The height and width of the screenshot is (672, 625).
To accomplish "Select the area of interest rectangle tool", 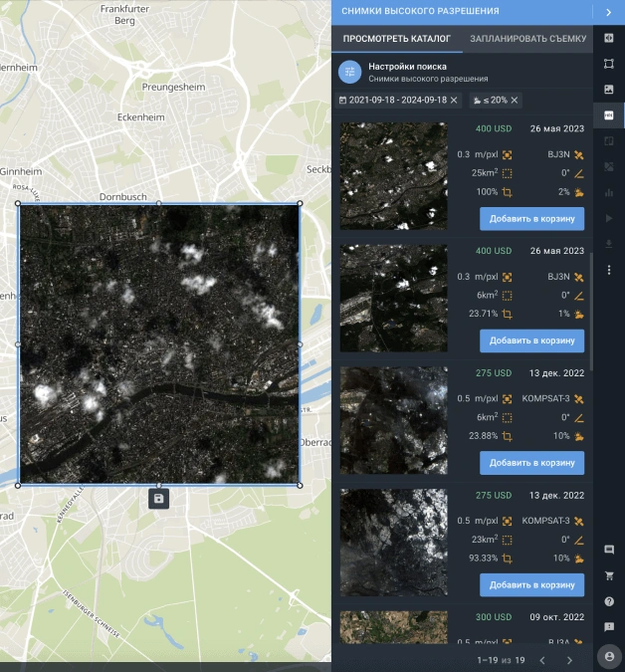I will point(609,64).
